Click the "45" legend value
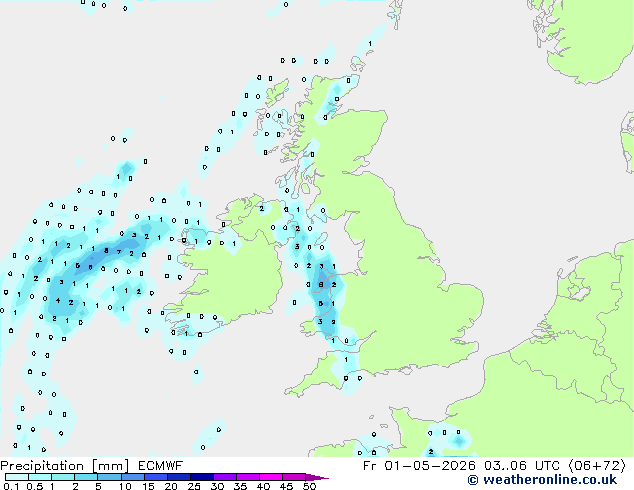The image size is (634, 490). point(286,486)
